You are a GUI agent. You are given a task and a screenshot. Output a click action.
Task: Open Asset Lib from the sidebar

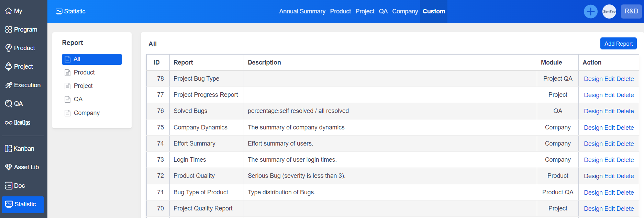tap(22, 167)
